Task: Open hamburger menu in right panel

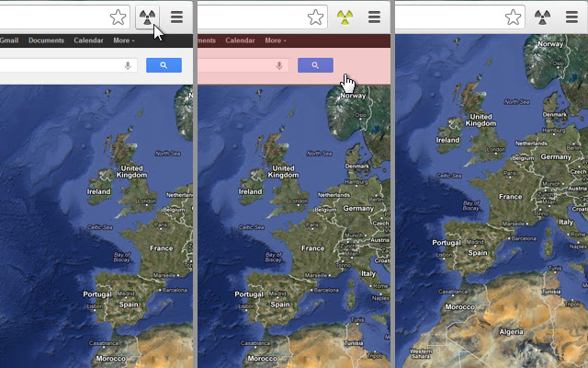Action: (571, 17)
